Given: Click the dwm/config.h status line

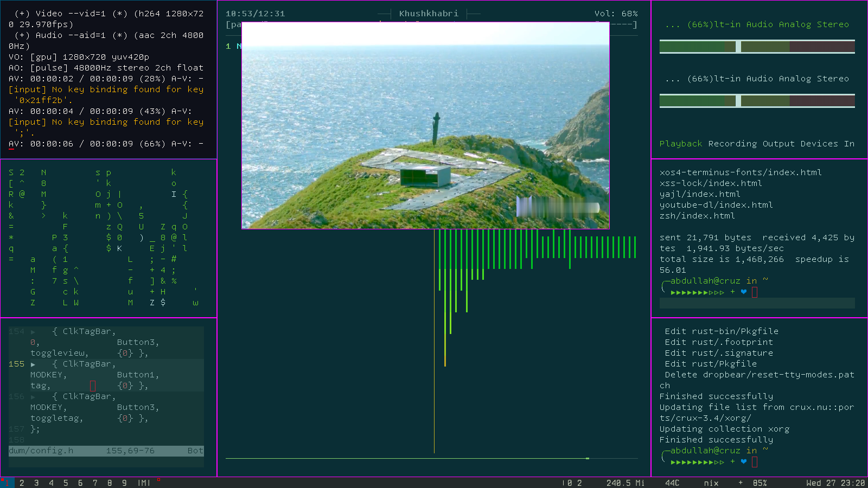Looking at the screenshot, I should [106, 451].
